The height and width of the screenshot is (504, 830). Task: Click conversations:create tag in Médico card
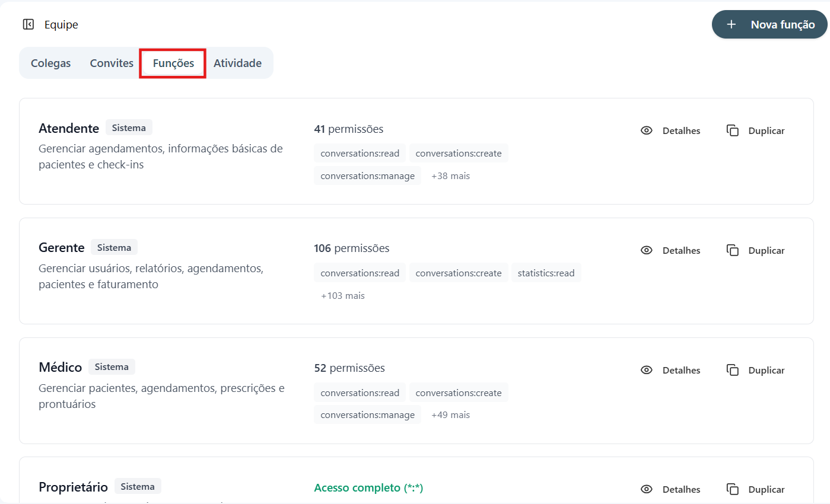(x=459, y=393)
